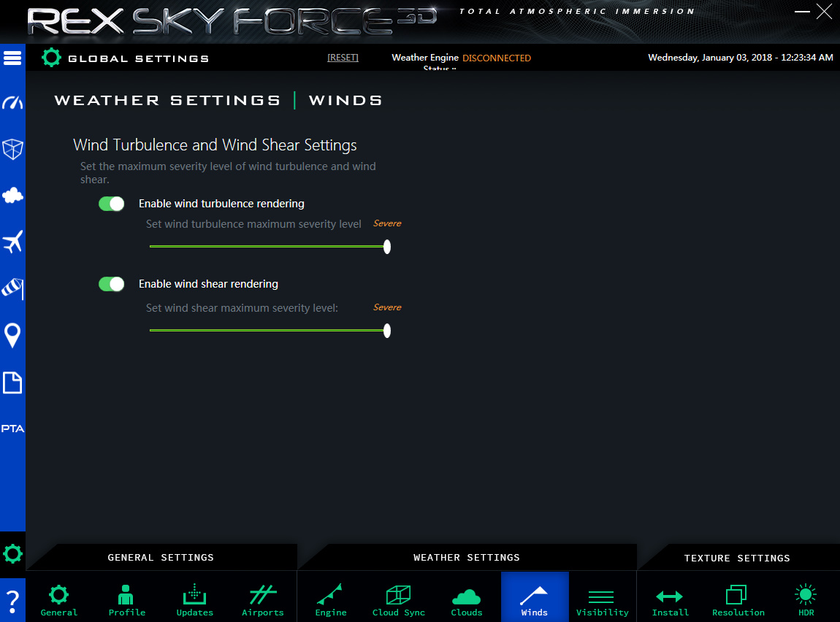Click the Weather Settings tab header
Screen dimensions: 840x622
click(467, 557)
